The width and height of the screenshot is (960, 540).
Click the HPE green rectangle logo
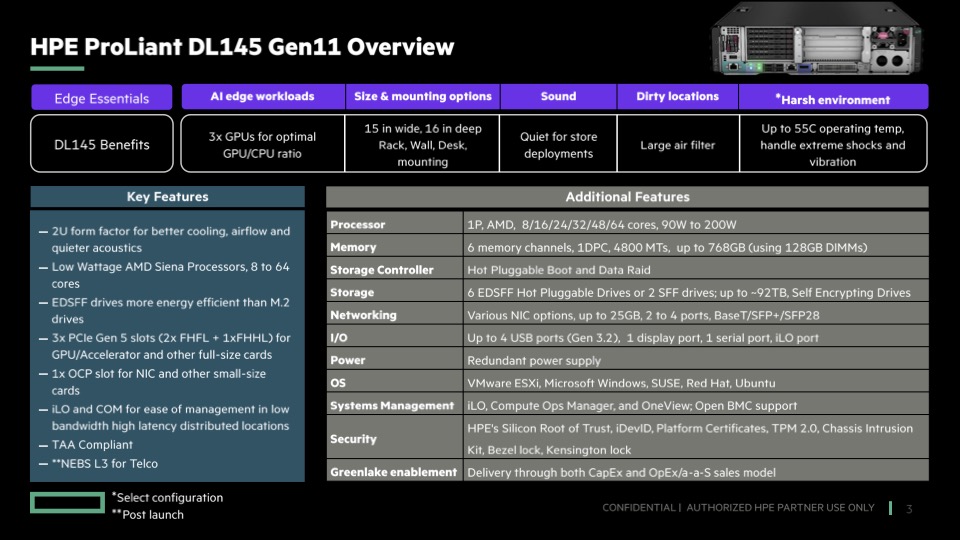coord(67,502)
